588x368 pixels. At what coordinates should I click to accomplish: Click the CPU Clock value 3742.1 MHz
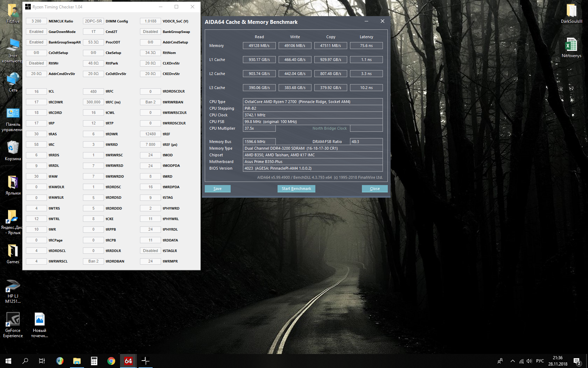tap(313, 115)
